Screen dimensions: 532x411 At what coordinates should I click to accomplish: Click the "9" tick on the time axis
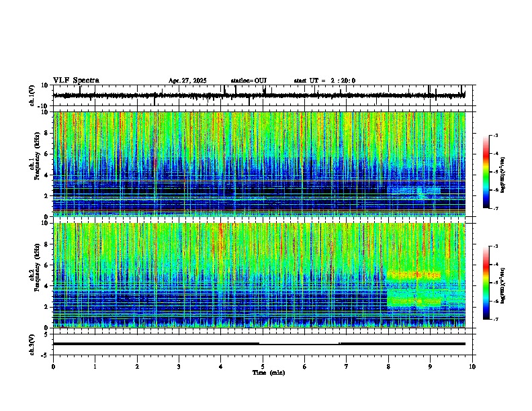pyautogui.click(x=430, y=367)
